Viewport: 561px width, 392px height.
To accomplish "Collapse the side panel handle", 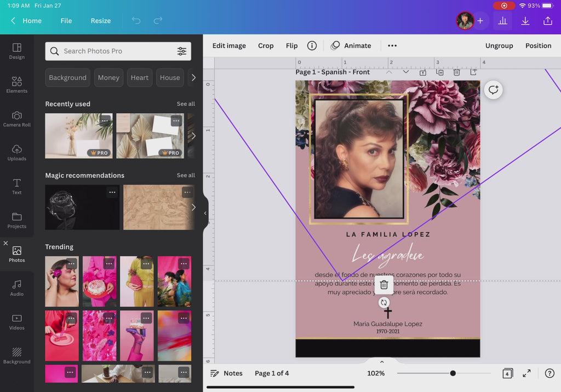I will [205, 213].
